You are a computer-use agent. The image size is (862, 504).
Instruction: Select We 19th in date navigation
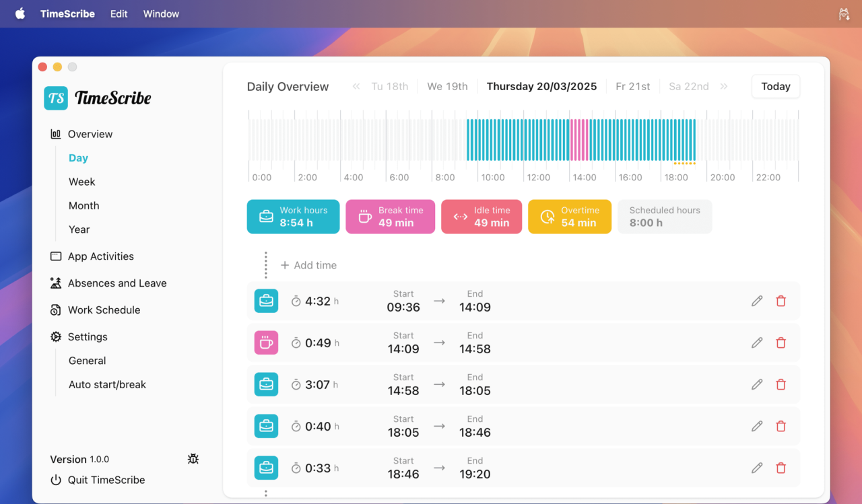(x=447, y=86)
